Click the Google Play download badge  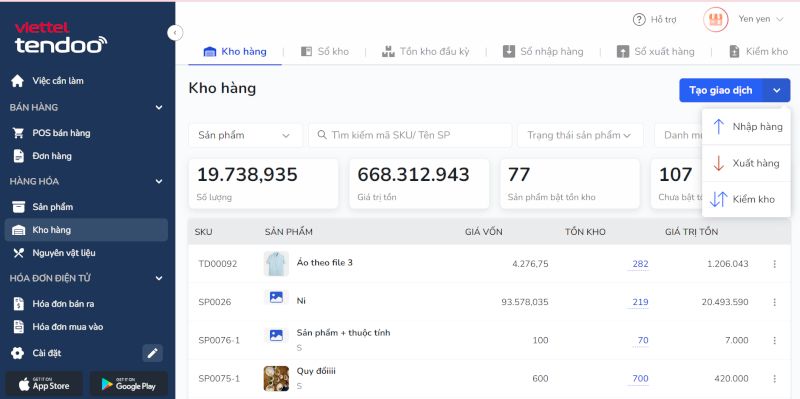click(x=129, y=385)
